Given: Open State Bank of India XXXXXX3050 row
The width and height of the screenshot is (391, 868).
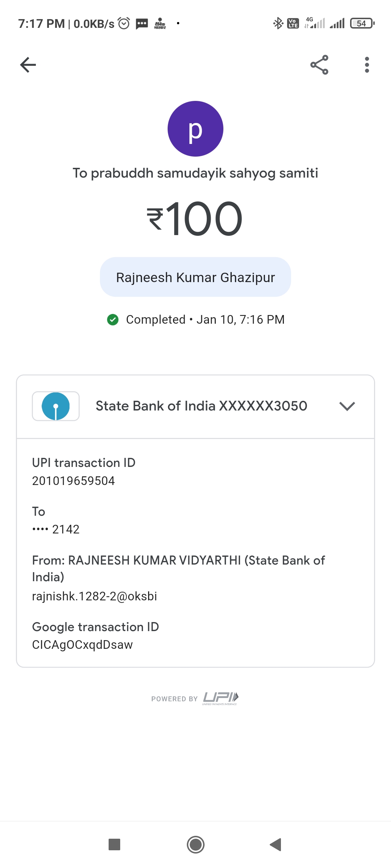Looking at the screenshot, I should pos(201,406).
